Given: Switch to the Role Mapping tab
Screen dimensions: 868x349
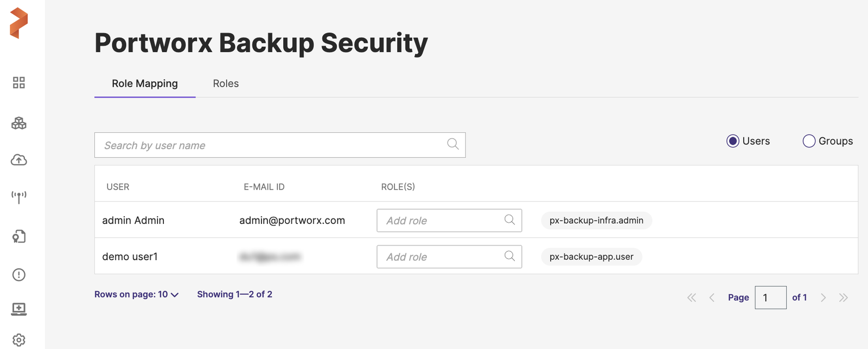Looking at the screenshot, I should tap(145, 83).
